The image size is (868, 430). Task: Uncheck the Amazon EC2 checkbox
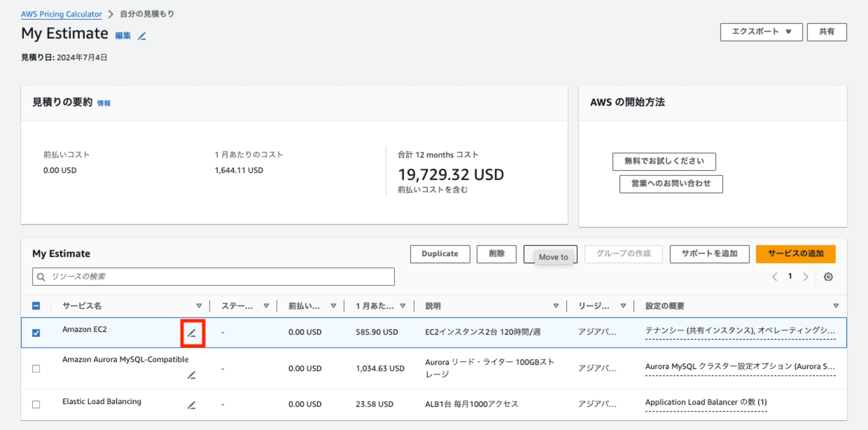36,333
